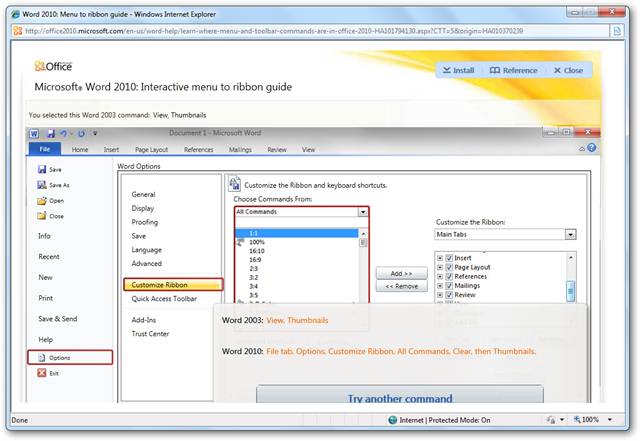The height and width of the screenshot is (441, 640).
Task: Expand the Page Layout tree node
Action: 440,267
